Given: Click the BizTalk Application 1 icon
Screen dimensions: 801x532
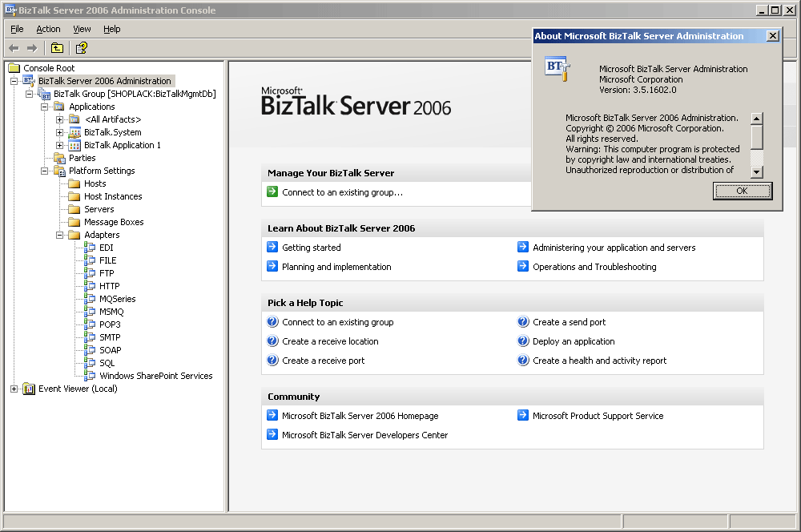Looking at the screenshot, I should click(74, 145).
